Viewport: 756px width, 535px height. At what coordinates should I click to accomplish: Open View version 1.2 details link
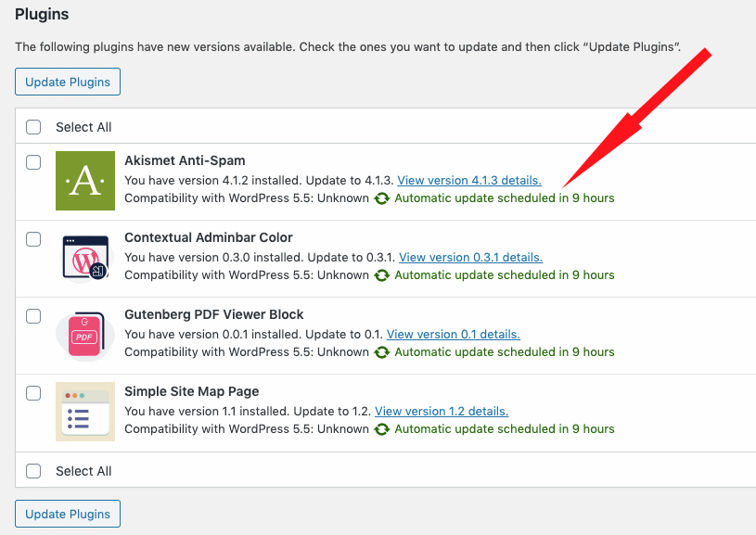tap(442, 412)
